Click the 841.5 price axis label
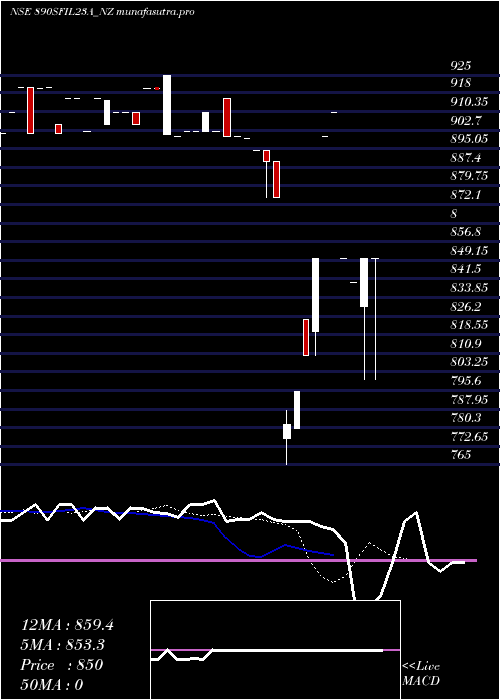Image resolution: width=500 pixels, height=700 pixels. [x=466, y=269]
